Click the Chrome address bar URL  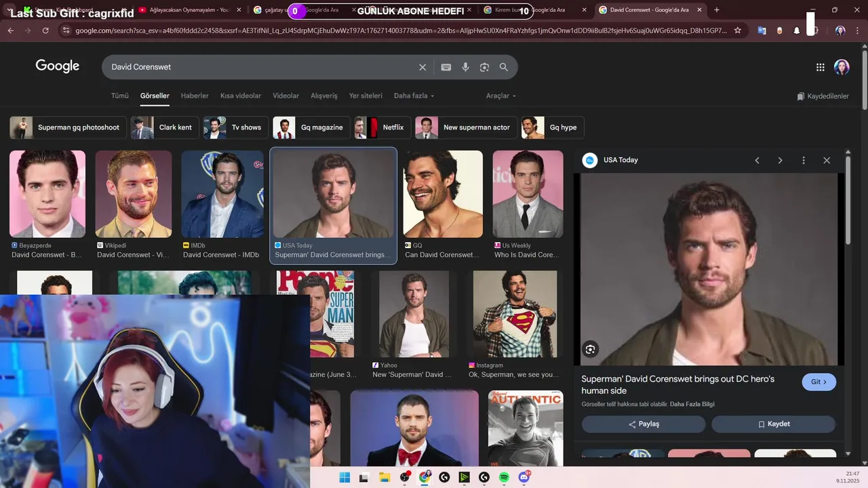click(400, 30)
